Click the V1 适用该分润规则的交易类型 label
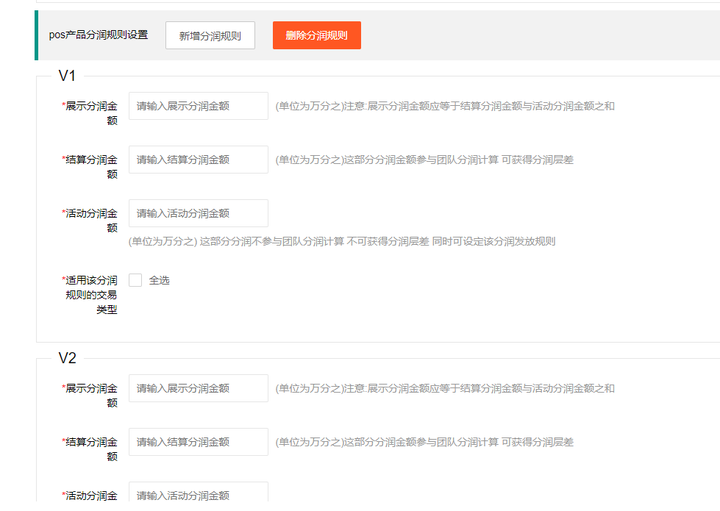The width and height of the screenshot is (720, 511). point(90,295)
